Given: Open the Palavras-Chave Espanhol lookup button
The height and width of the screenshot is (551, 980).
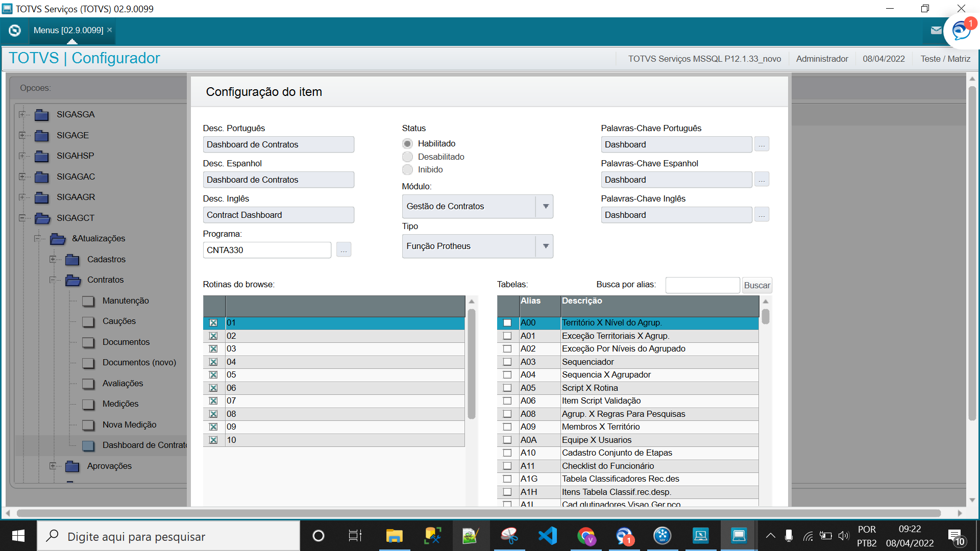Looking at the screenshot, I should [x=762, y=180].
